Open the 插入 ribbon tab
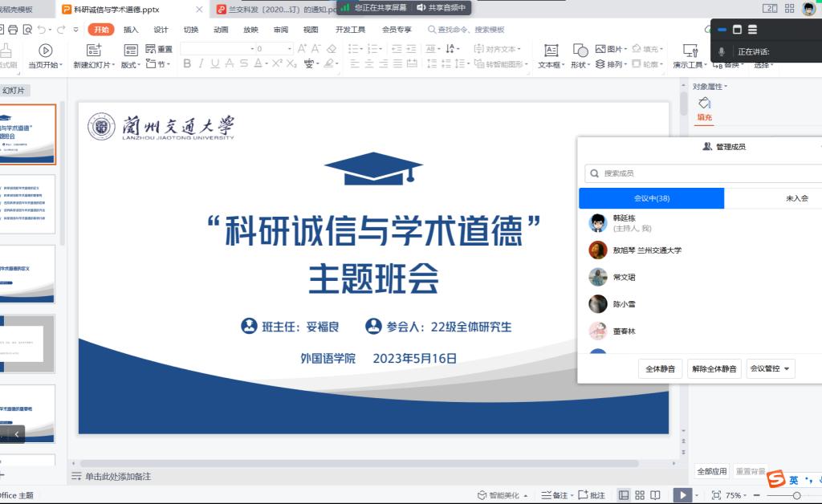 point(131,30)
